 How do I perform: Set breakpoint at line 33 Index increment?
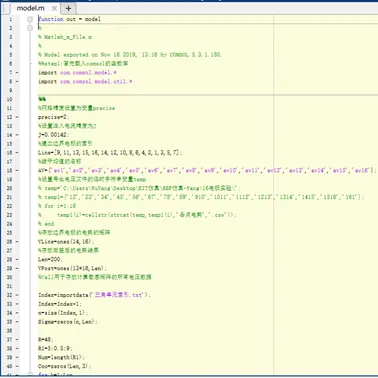(17, 304)
